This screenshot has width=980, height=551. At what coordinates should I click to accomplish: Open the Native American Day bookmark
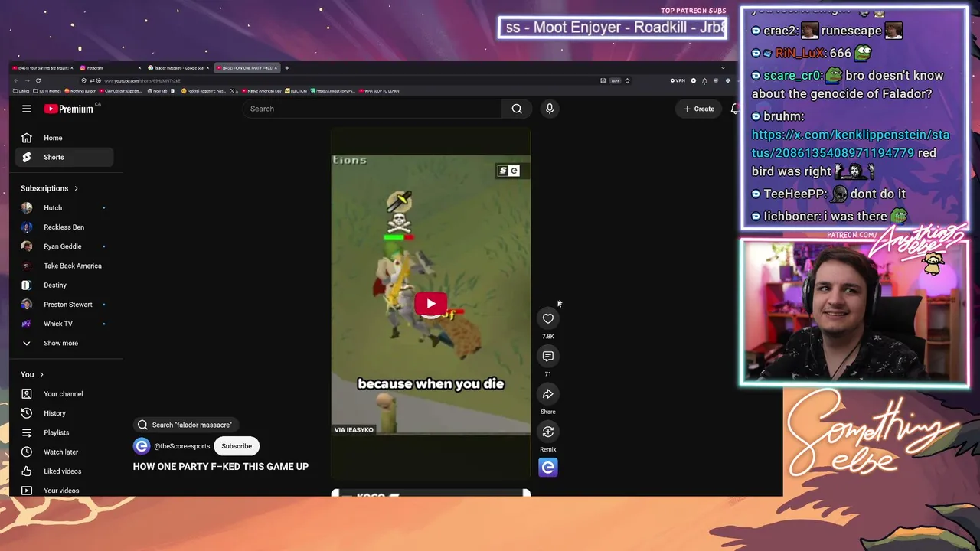point(263,91)
